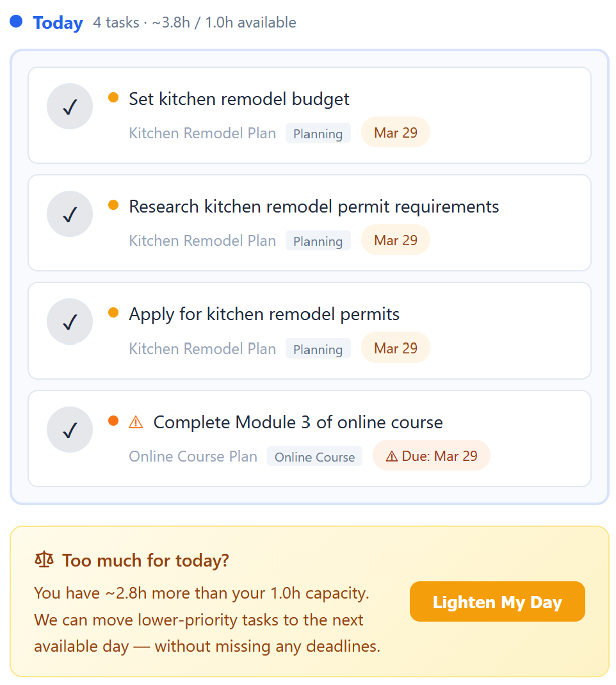This screenshot has height=685, width=616.
Task: Check off 'Research kitchen remodel permit requirements'
Action: pyautogui.click(x=69, y=213)
